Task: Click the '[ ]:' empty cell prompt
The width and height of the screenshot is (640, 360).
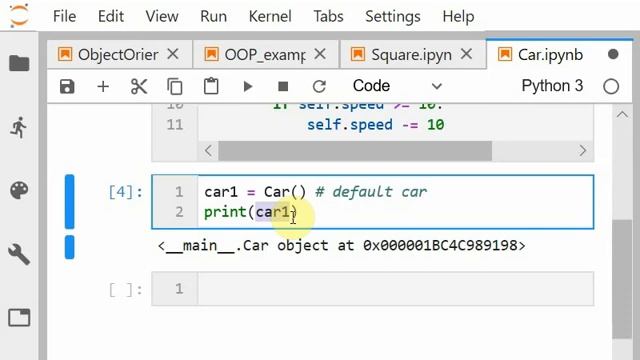Action: click(125, 289)
